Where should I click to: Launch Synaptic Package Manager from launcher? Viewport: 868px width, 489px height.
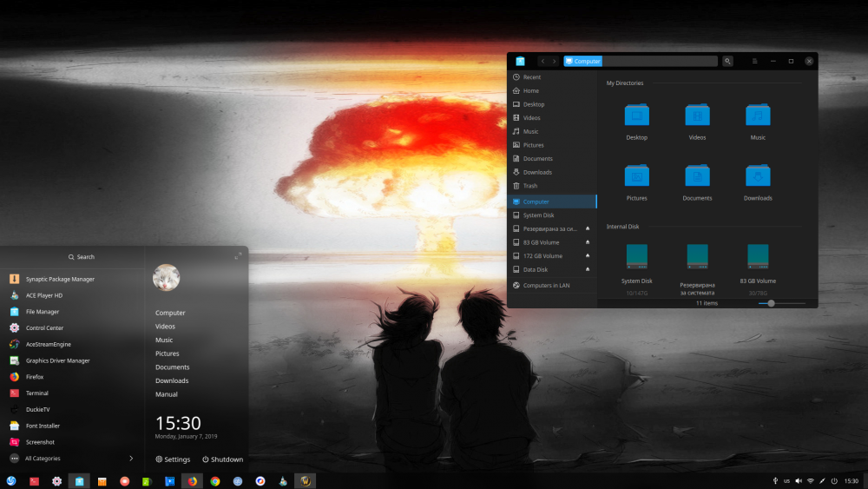(x=72, y=279)
